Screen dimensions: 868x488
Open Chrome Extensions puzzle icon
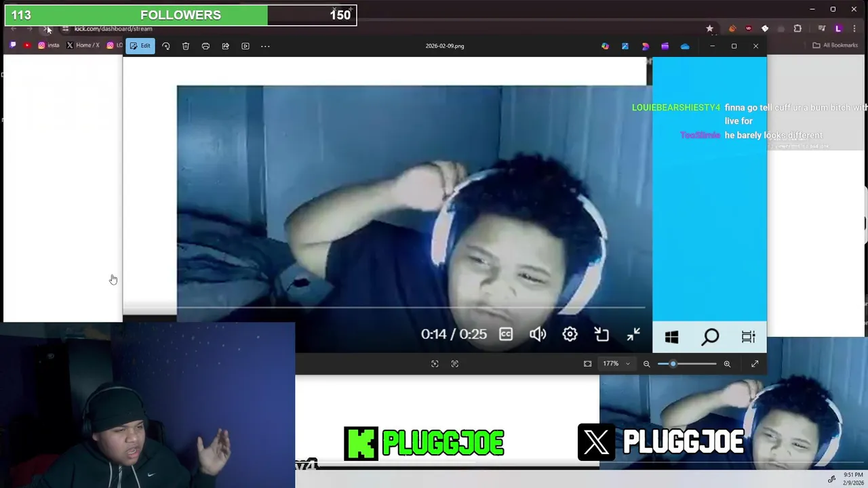coord(797,28)
